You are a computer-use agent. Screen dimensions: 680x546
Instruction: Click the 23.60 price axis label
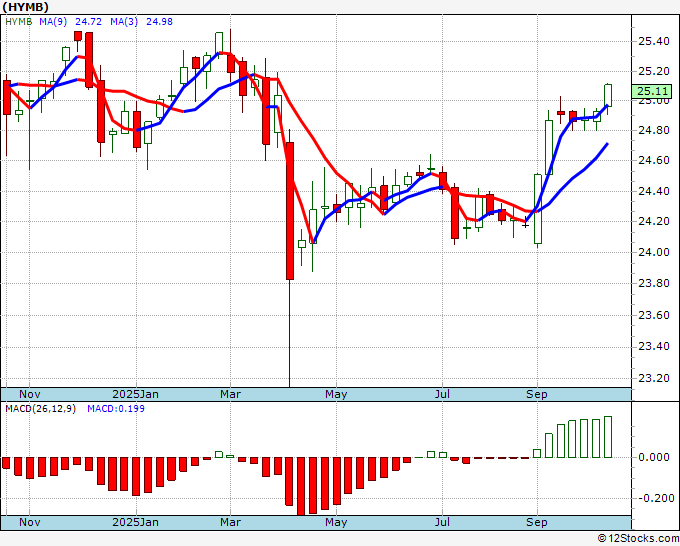tap(654, 315)
